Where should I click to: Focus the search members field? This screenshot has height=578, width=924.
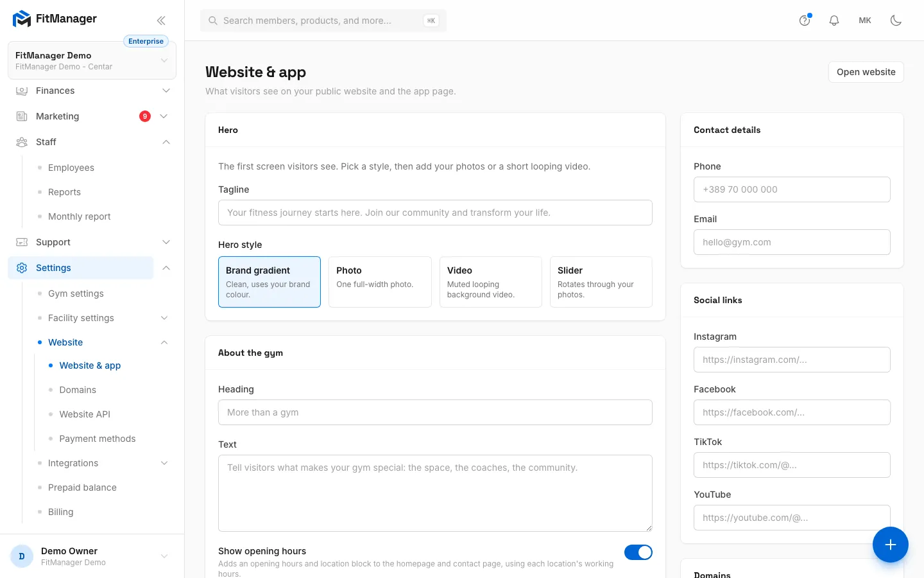pos(323,21)
